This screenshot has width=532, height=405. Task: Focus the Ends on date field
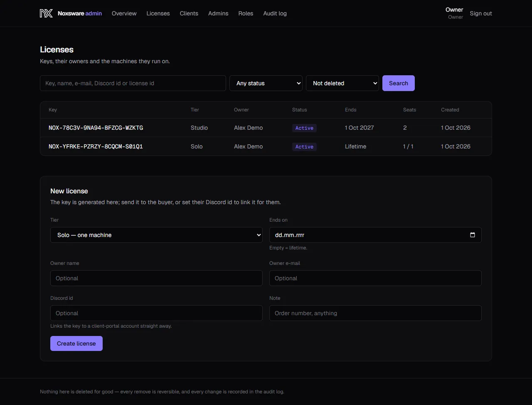tap(375, 235)
